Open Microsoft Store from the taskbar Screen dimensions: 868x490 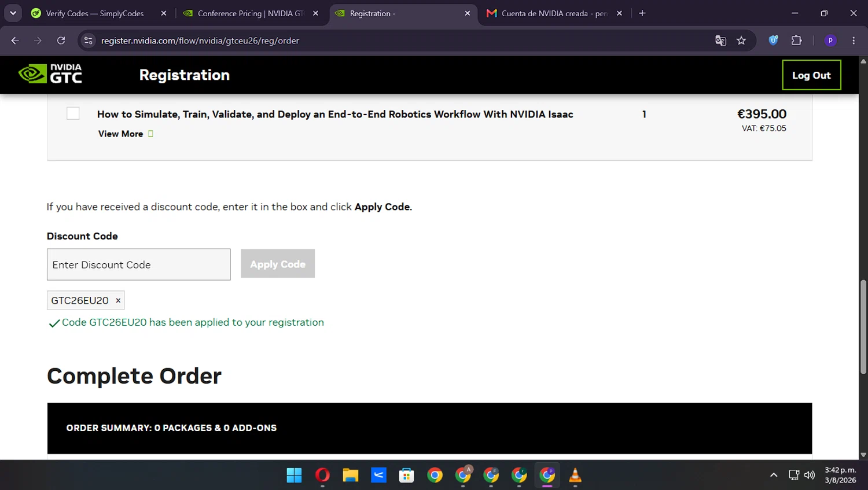point(406,476)
